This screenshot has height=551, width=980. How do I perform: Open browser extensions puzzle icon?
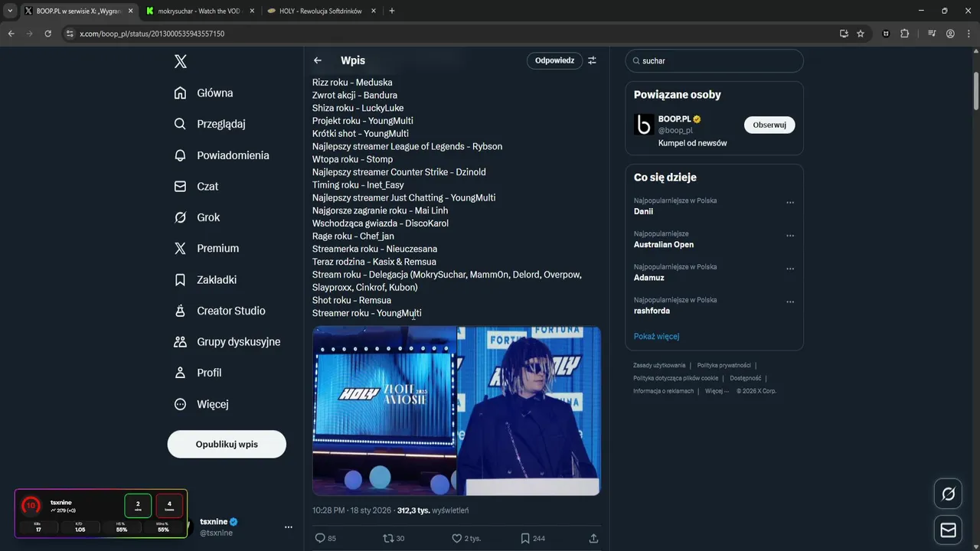click(905, 34)
